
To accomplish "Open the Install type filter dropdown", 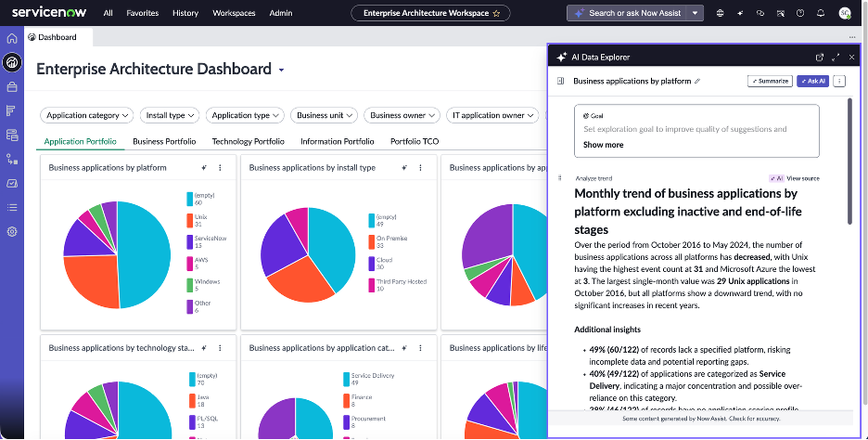I will pos(170,115).
